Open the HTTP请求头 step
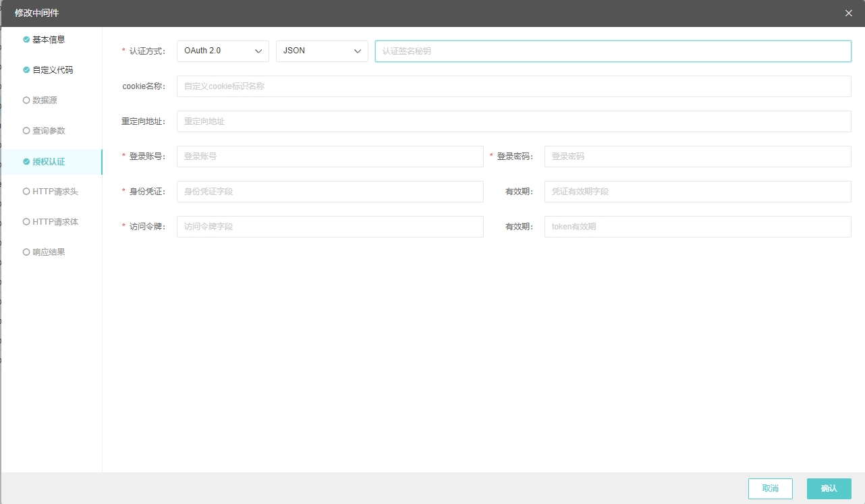Screen dimensions: 865x504 coord(55,192)
